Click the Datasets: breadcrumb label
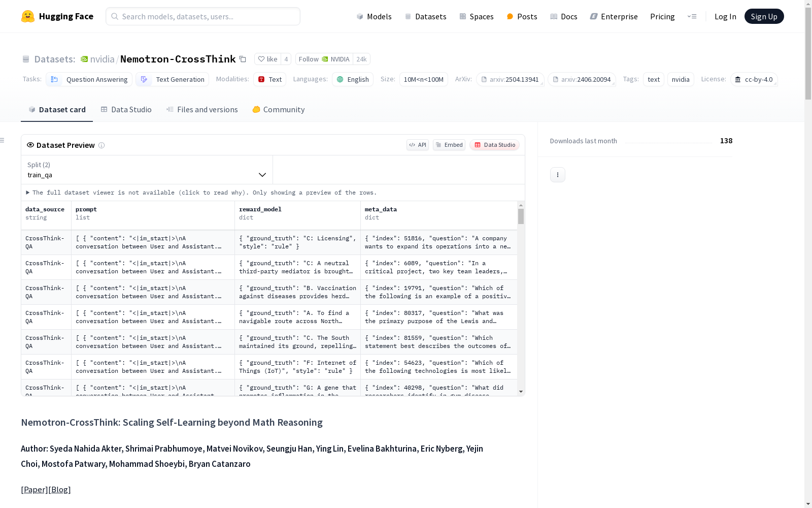 tap(55, 59)
